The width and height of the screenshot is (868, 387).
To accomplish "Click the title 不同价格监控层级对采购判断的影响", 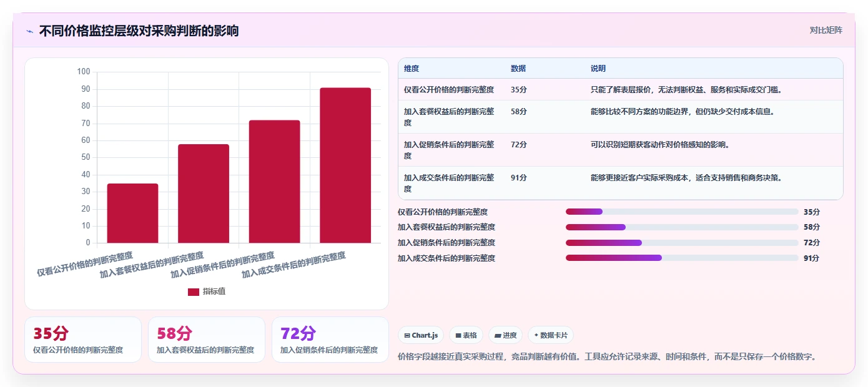I will tap(139, 31).
